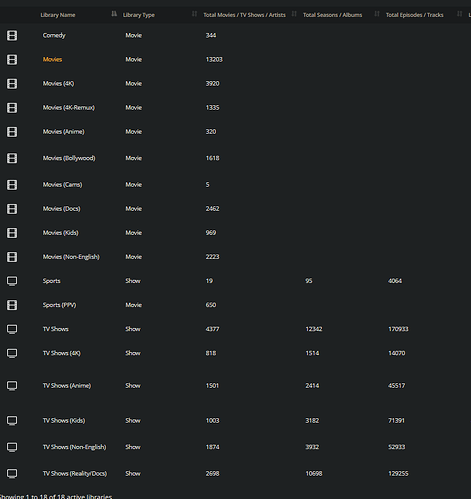Sort by Library Type column arrows
The width and height of the screenshot is (471, 499).
pos(194,14)
